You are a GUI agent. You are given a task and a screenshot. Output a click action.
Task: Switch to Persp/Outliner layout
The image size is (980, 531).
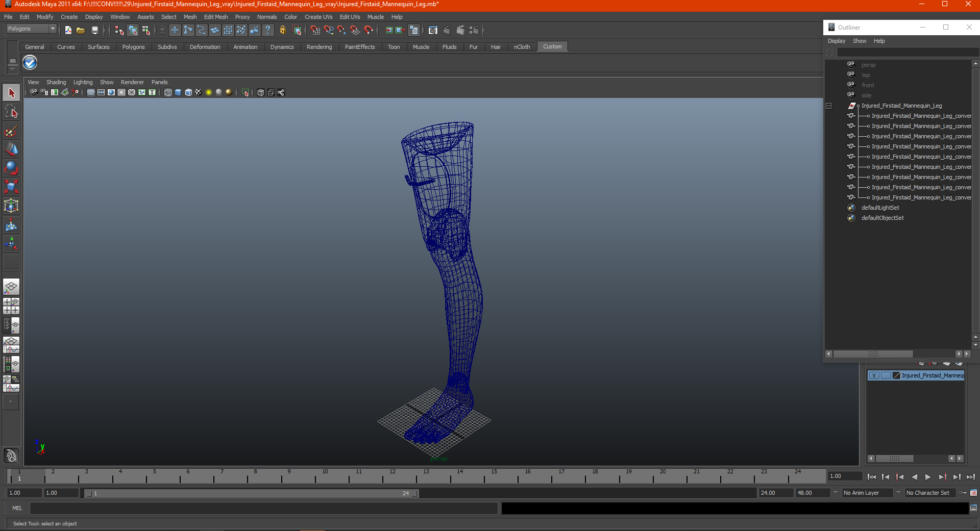point(11,325)
